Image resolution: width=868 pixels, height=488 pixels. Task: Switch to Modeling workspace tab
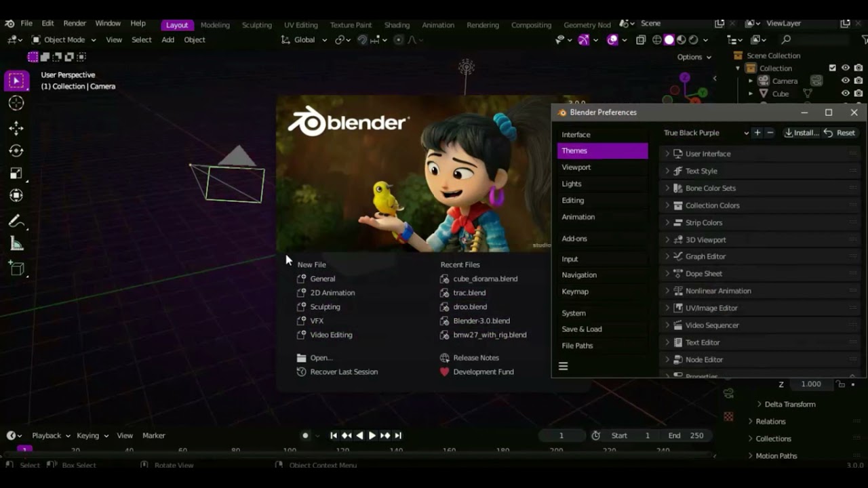point(215,25)
